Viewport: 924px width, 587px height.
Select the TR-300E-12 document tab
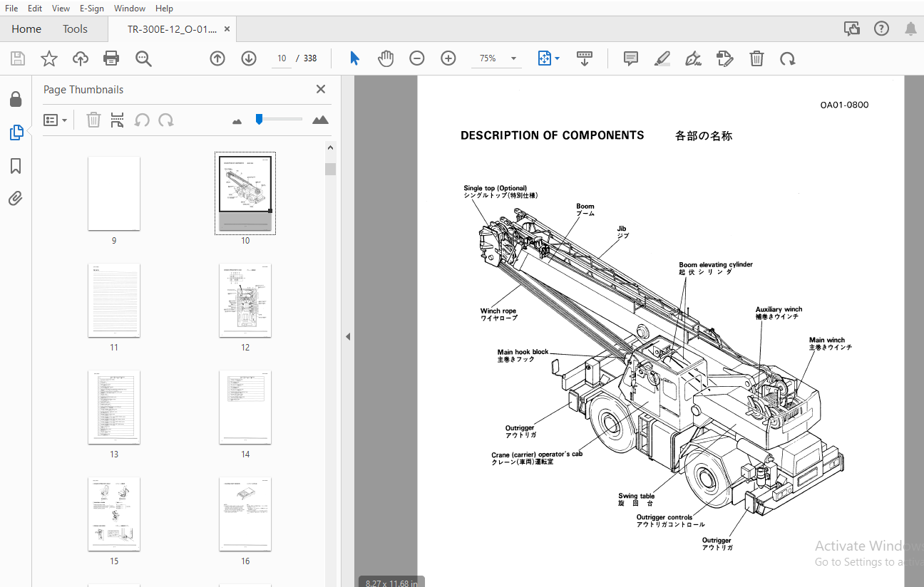pos(172,29)
